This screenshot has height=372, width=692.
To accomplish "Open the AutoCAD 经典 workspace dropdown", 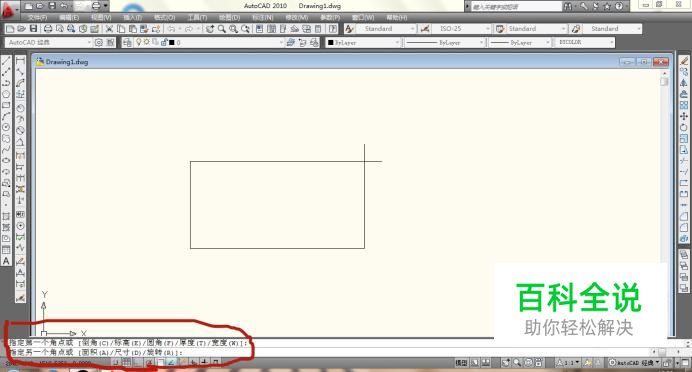I will click(x=49, y=42).
